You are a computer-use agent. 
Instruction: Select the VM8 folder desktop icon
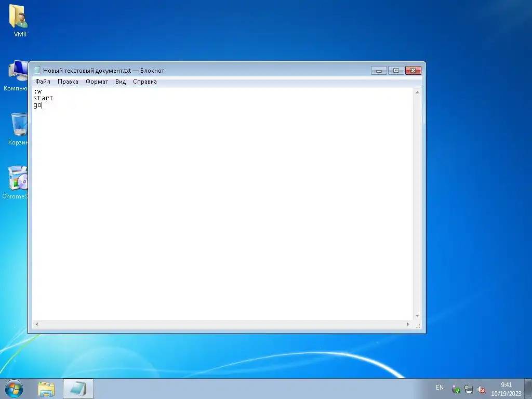pos(19,20)
